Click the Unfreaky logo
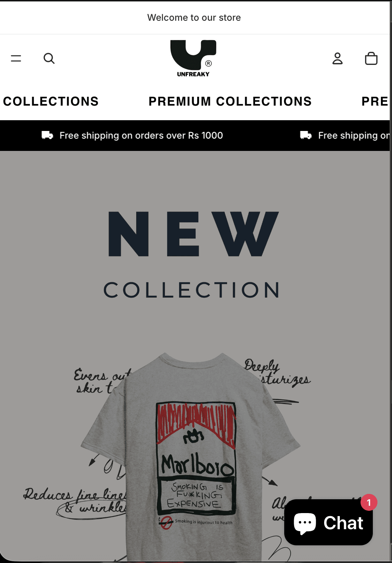The height and width of the screenshot is (563, 392). point(193,58)
